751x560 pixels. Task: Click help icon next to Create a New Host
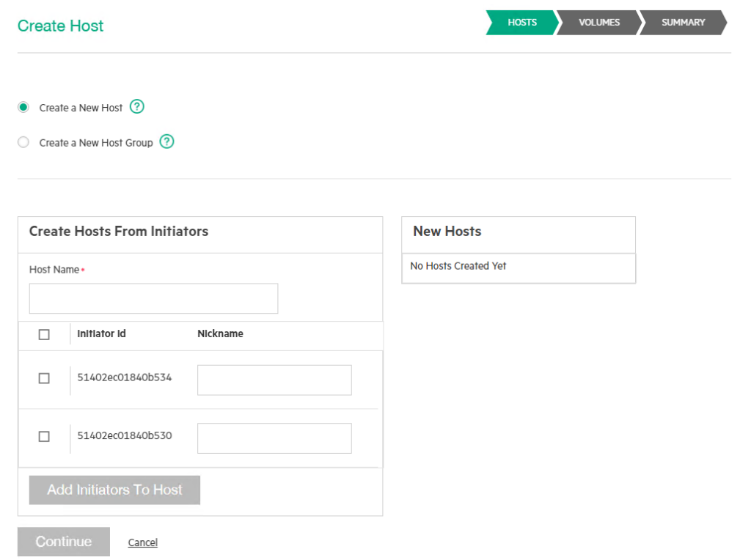coord(136,107)
